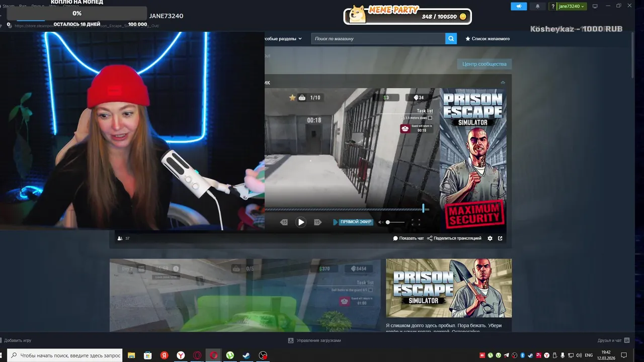Open the Opera browser taskbar icon

(x=197, y=355)
